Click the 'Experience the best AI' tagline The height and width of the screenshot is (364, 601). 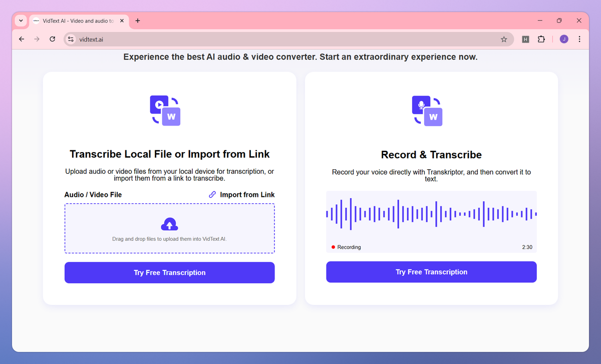(x=300, y=57)
